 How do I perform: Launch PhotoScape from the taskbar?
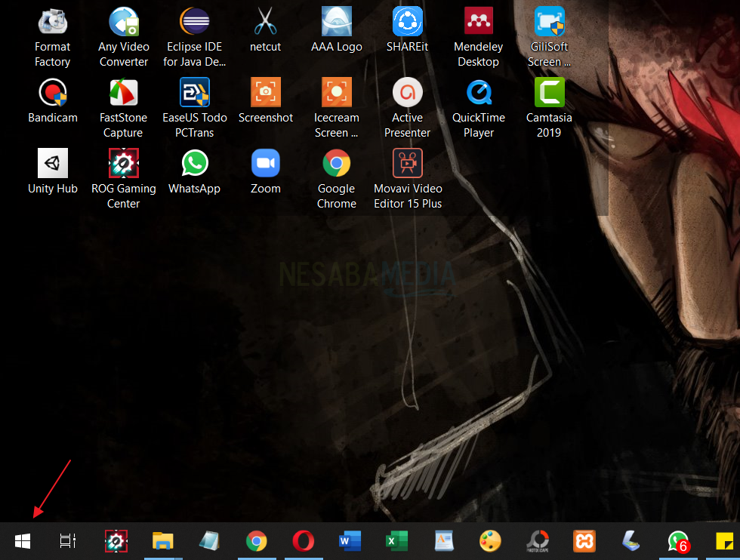(538, 541)
